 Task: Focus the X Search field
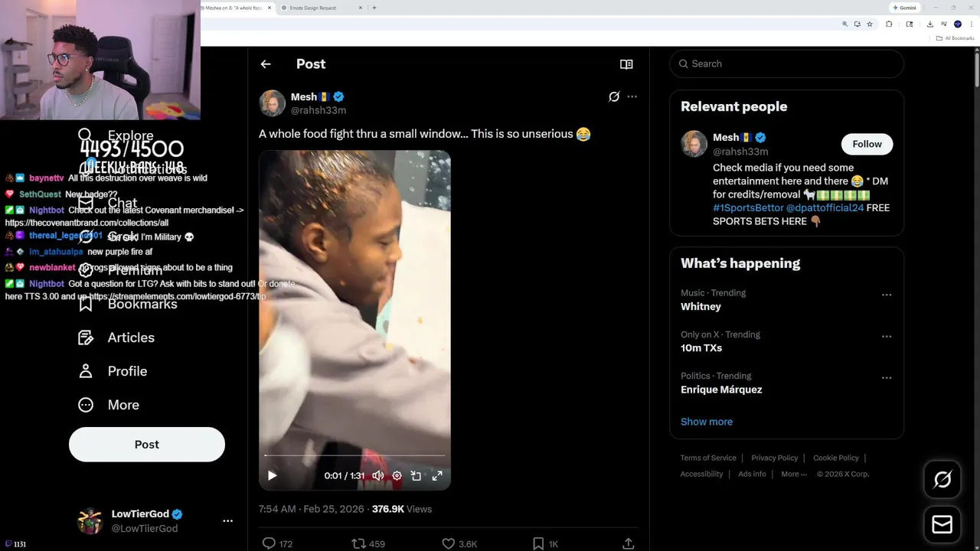pyautogui.click(x=786, y=64)
